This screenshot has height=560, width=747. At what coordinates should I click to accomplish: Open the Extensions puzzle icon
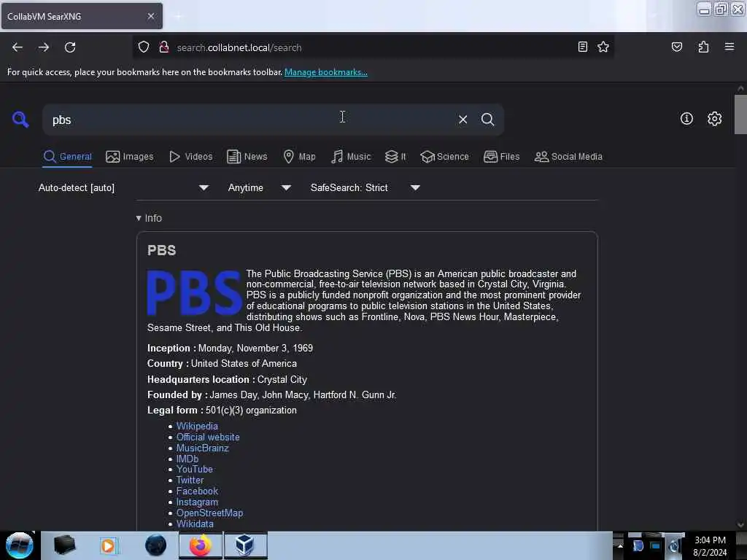(x=703, y=47)
